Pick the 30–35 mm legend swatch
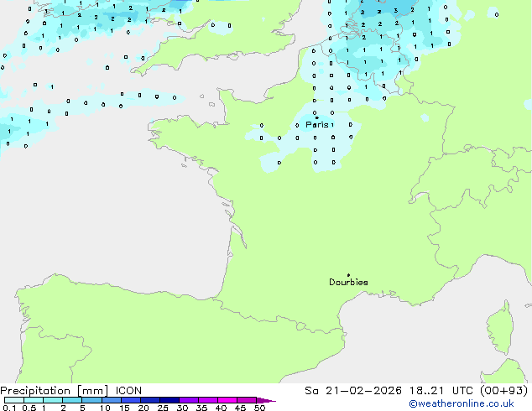The width and height of the screenshot is (532, 411). [188, 400]
